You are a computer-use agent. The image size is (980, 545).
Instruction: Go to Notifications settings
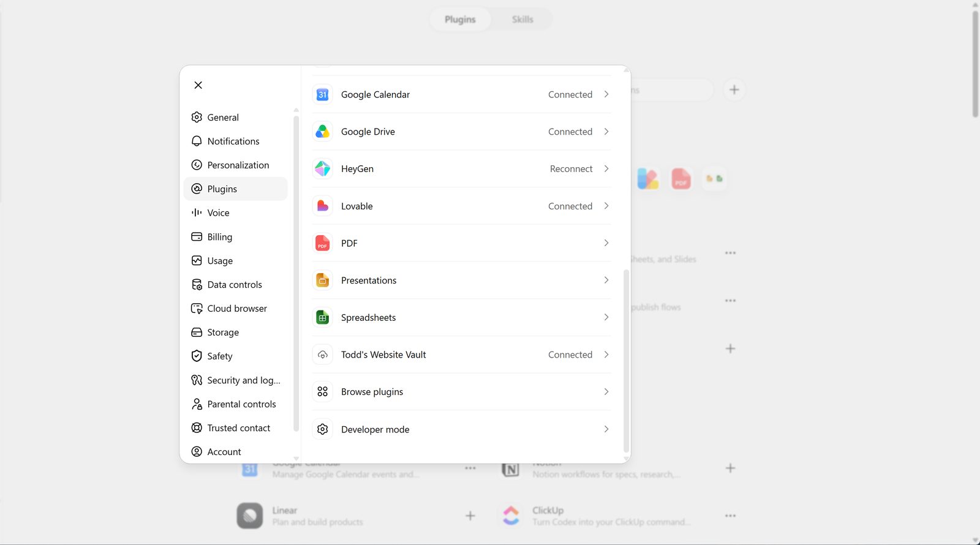236,141
